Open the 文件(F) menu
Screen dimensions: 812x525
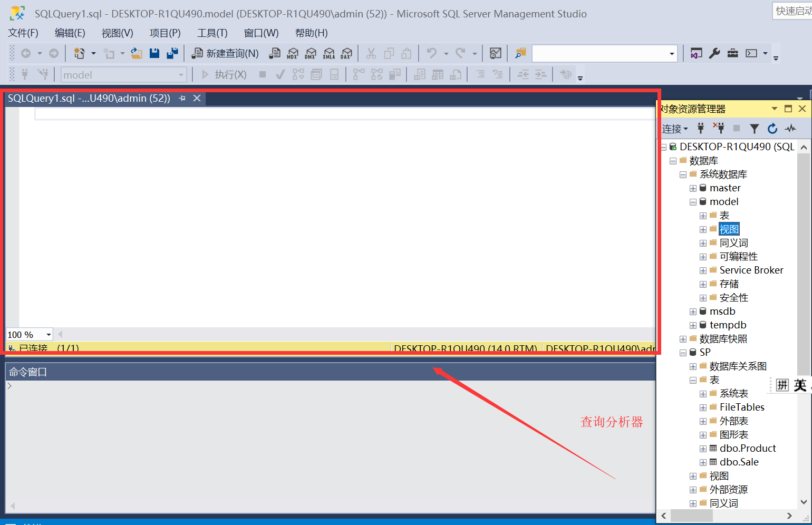(x=23, y=33)
